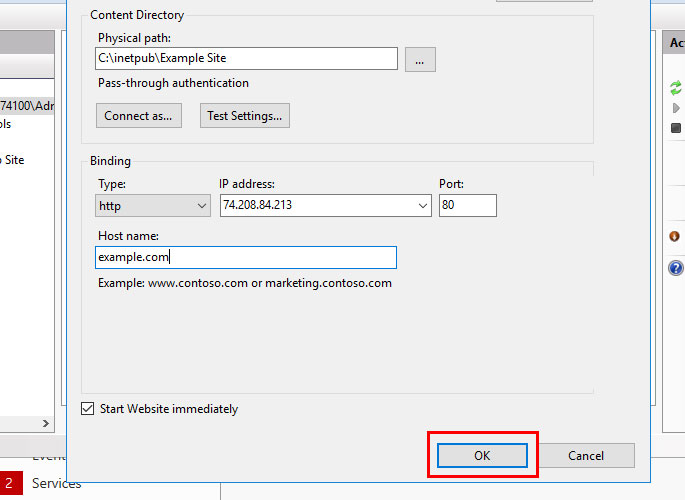Click the Test Settings... button
Screen dimensions: 685x500
pos(244,116)
